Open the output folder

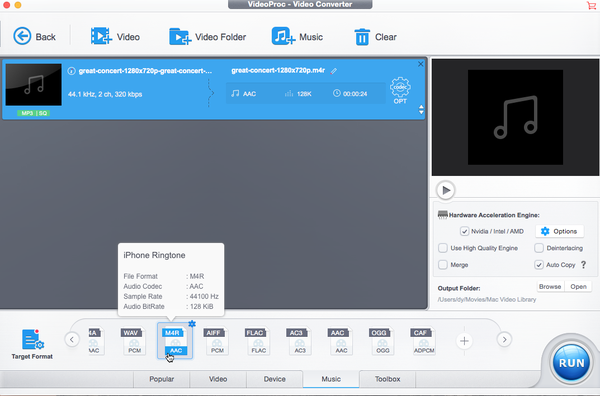pos(578,287)
